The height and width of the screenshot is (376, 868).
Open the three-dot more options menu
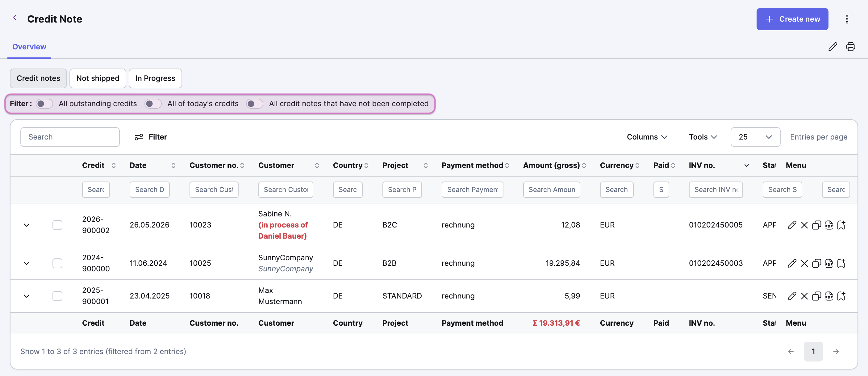[x=847, y=19]
